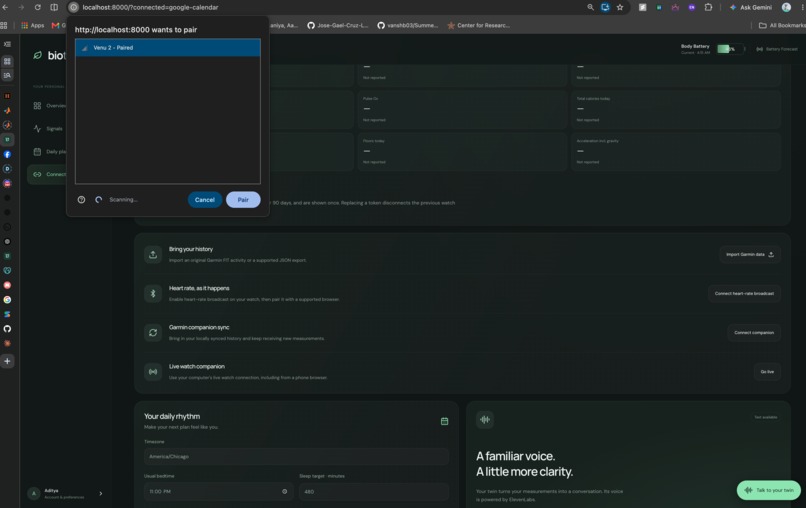Click the localhost:8000 address bar URL
Image resolution: width=806 pixels, height=508 pixels.
click(150, 7)
